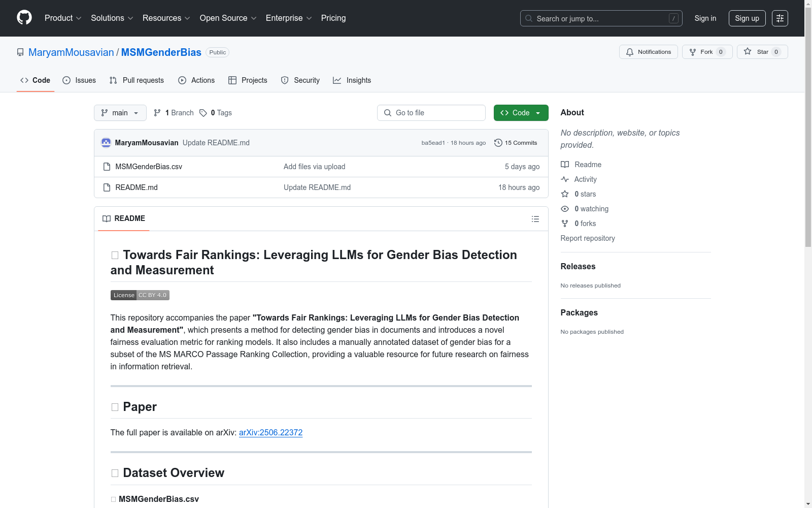Image resolution: width=812 pixels, height=508 pixels.
Task: Open the README outline icon
Action: [535, 219]
